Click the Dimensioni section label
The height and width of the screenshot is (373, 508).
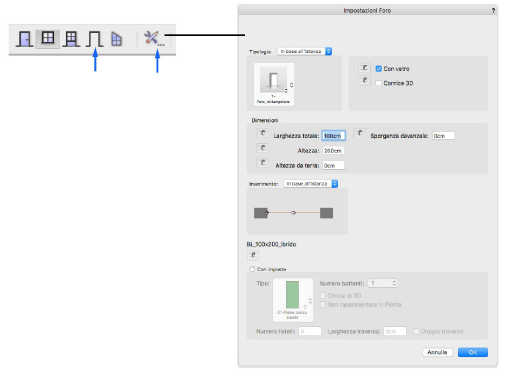pos(265,120)
